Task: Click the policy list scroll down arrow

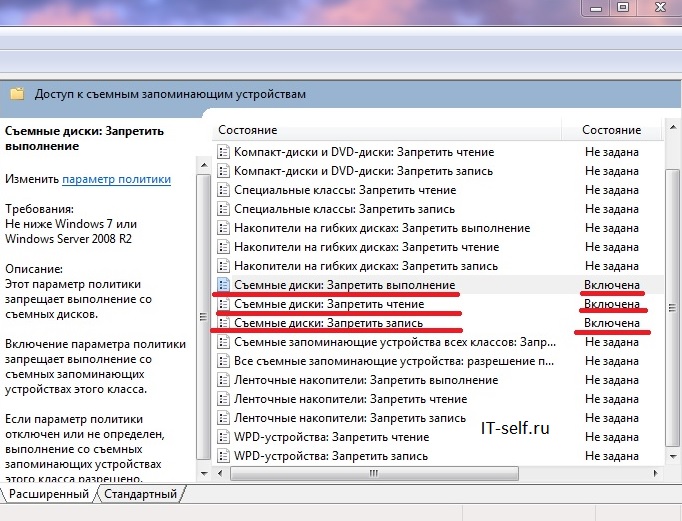Action: point(672,457)
